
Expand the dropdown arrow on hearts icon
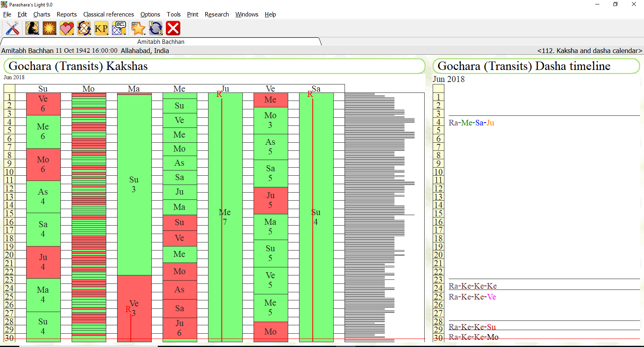(x=73, y=34)
